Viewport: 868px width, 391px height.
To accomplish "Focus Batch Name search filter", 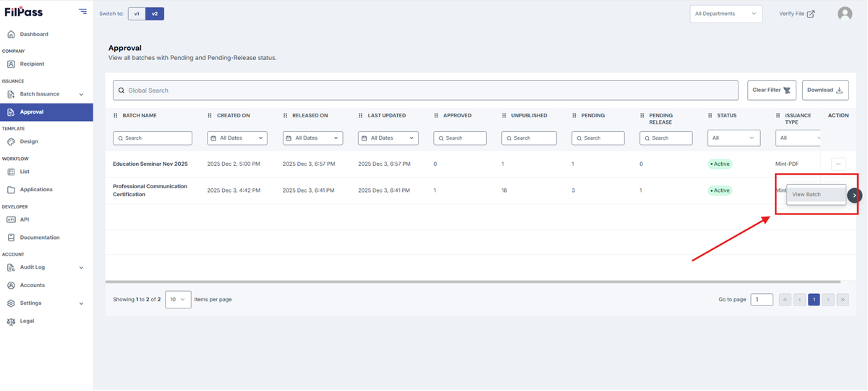I will (153, 138).
